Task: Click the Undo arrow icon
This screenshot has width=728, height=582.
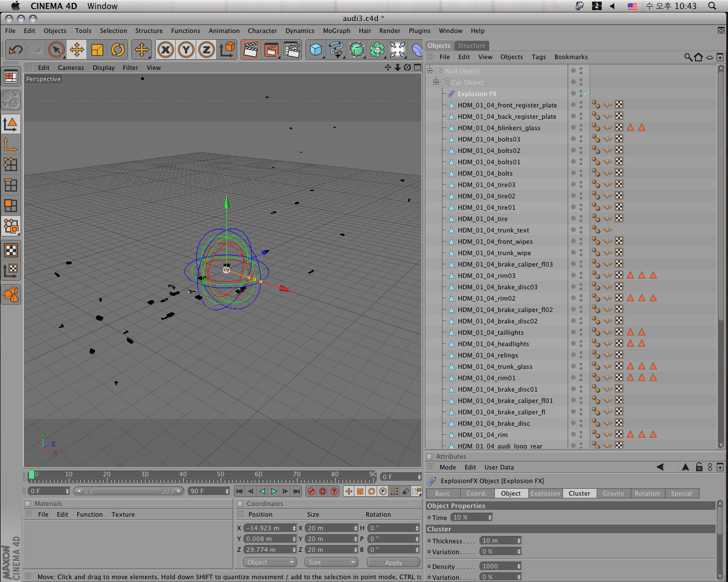Action: (x=15, y=50)
